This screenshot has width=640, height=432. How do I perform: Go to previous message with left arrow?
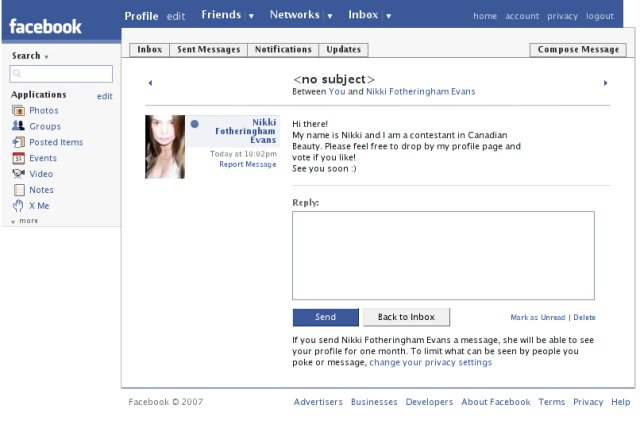150,83
